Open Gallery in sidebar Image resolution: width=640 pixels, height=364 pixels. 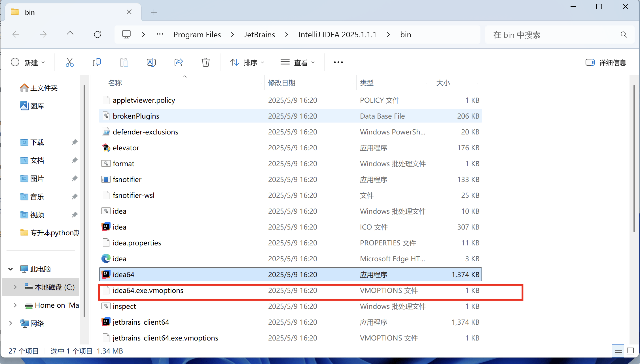pyautogui.click(x=32, y=106)
